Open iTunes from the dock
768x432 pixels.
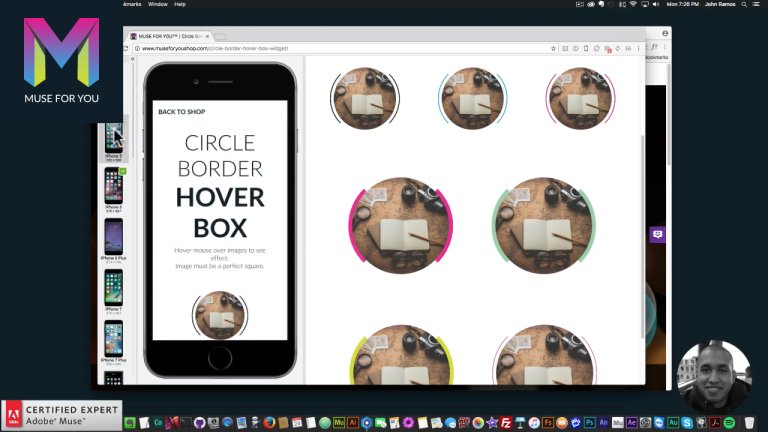click(x=534, y=423)
